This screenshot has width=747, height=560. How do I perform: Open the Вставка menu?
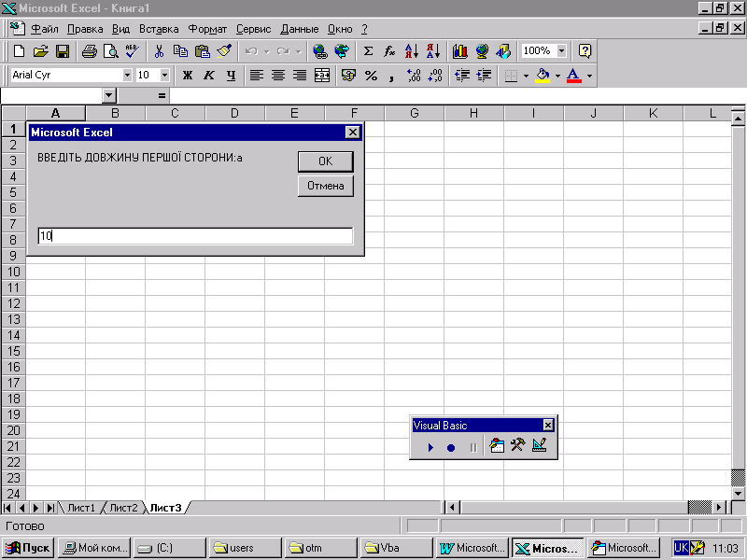(x=159, y=29)
